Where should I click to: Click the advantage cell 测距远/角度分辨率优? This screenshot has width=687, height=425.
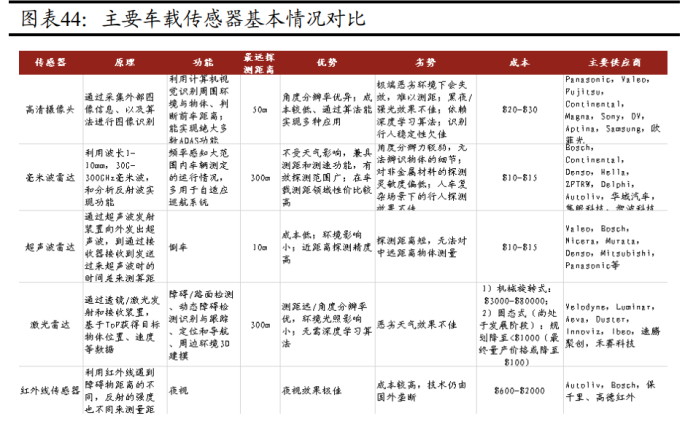[x=327, y=325]
